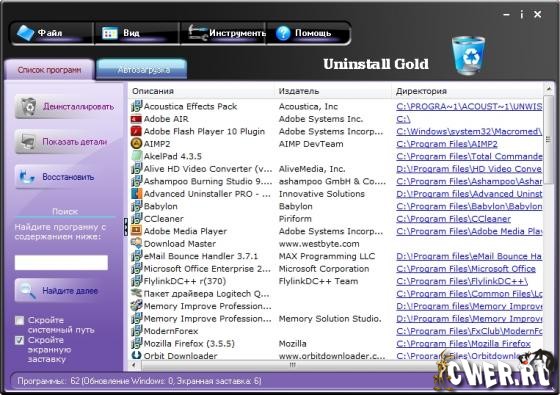This screenshot has width=560, height=395.
Task: Click the AIMP DevTeam publisher cell
Action: point(311,144)
